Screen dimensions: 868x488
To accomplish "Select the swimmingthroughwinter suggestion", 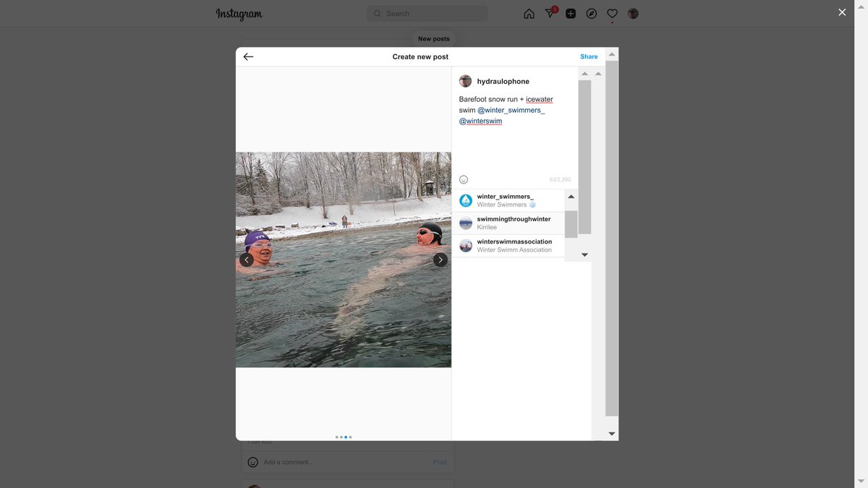I will click(x=509, y=223).
